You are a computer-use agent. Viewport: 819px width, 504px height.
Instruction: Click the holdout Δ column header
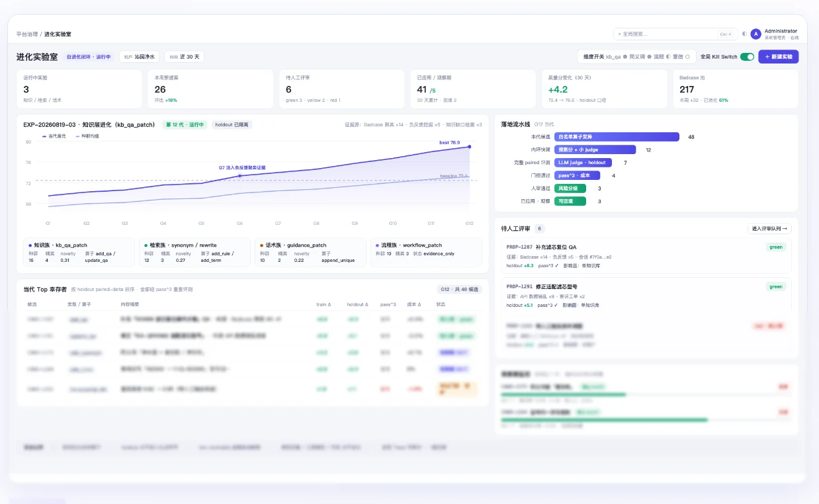click(x=356, y=304)
